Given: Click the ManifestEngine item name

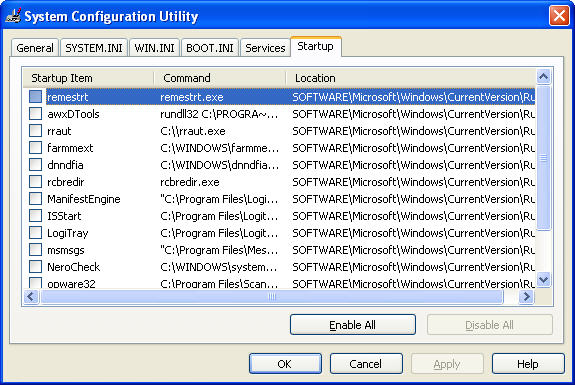Looking at the screenshot, I should click(84, 199).
